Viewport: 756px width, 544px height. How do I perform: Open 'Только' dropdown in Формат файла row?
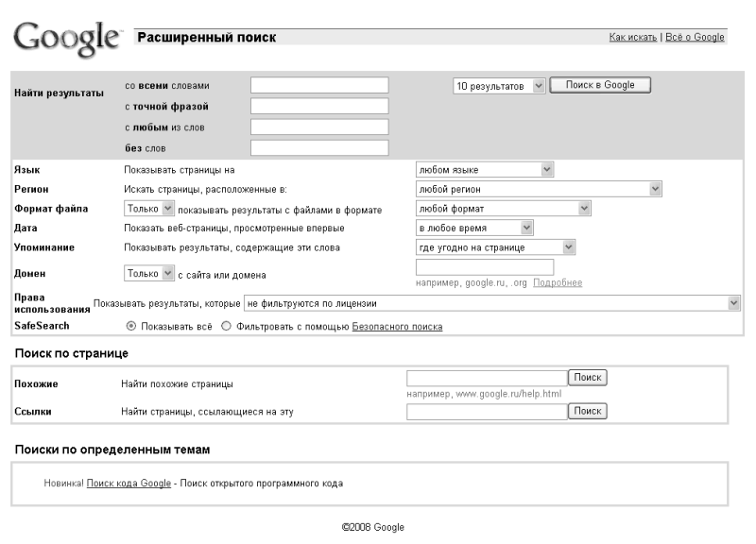point(149,209)
